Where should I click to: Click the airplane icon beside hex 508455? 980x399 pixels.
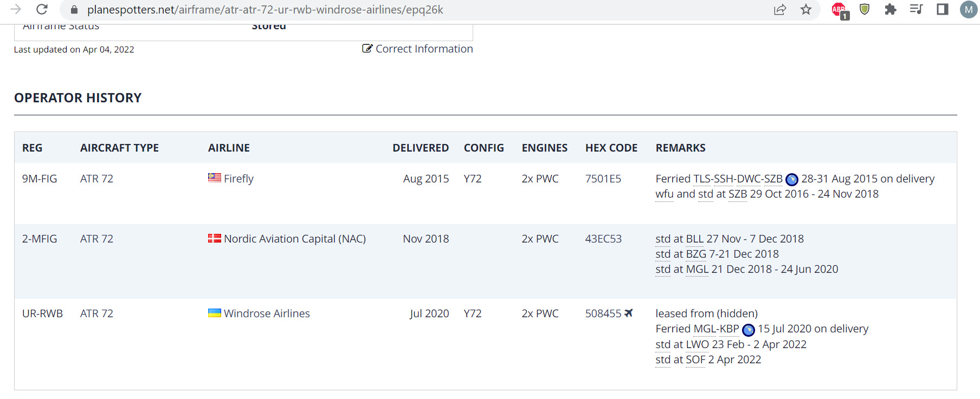tap(629, 313)
